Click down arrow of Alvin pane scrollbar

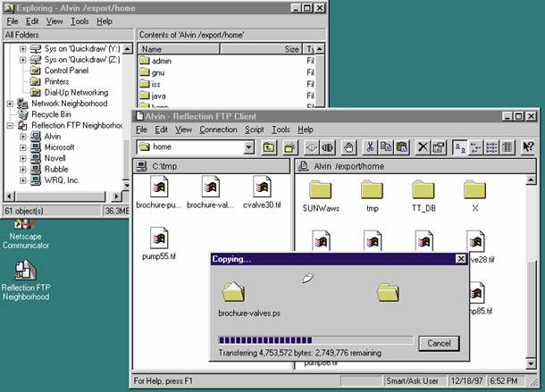point(531,363)
